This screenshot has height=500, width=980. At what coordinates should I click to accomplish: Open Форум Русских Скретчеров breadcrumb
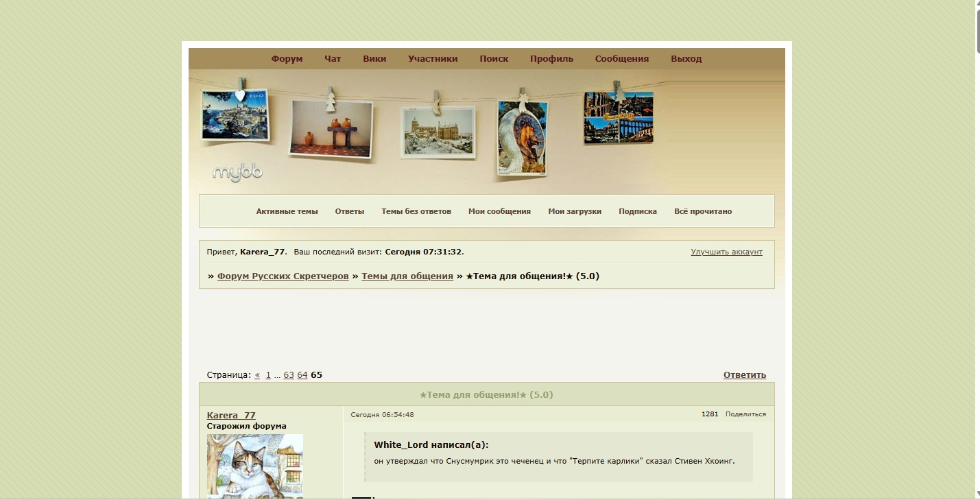[283, 276]
